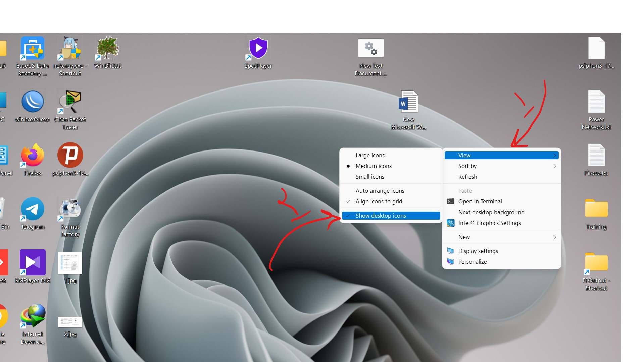The height and width of the screenshot is (362, 644).
Task: Toggle Show desktop icons
Action: [x=391, y=216]
